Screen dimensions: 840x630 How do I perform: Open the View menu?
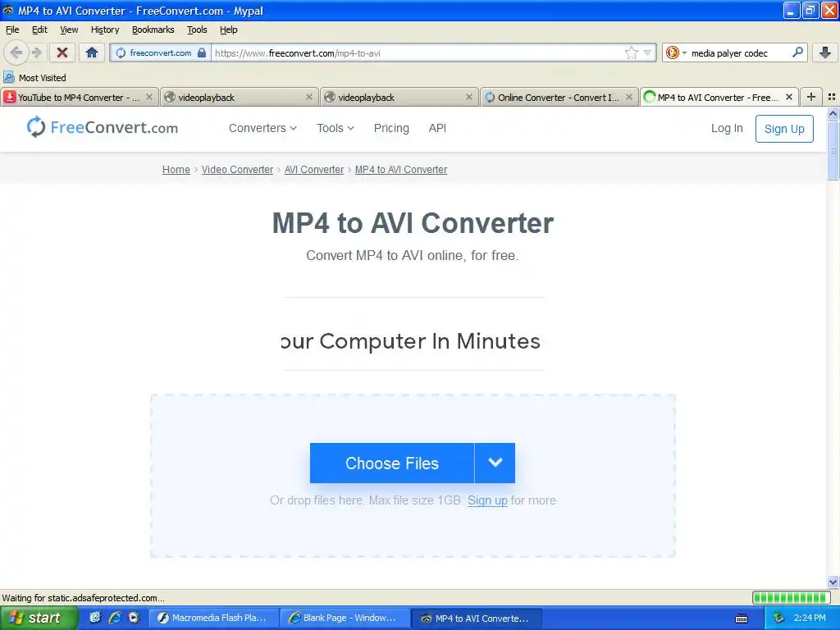(x=69, y=30)
